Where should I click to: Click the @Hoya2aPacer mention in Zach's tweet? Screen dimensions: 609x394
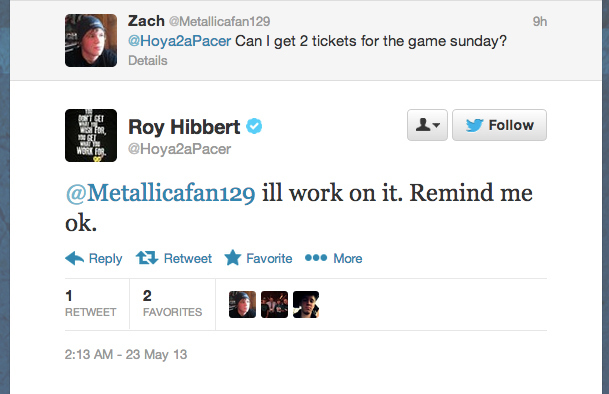(179, 41)
